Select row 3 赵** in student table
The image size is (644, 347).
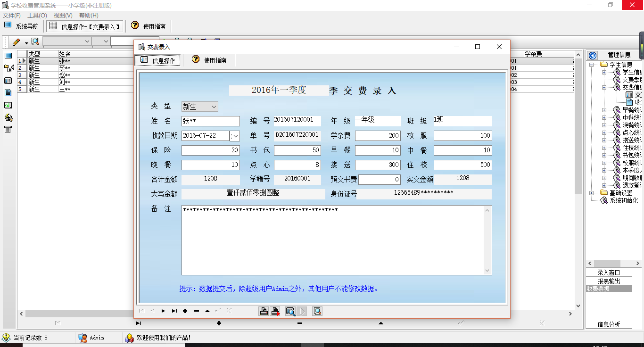pyautogui.click(x=75, y=75)
